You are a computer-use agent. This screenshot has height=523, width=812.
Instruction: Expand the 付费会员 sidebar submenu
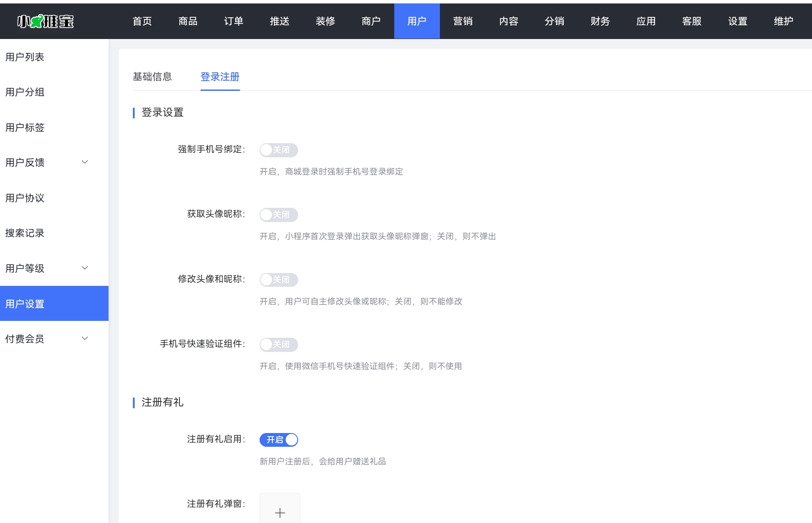coord(47,339)
